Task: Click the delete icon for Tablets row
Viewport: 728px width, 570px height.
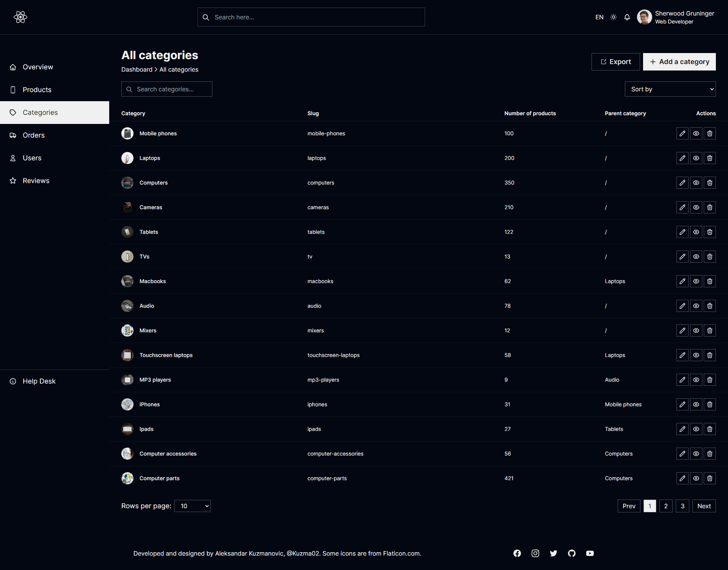Action: point(709,232)
